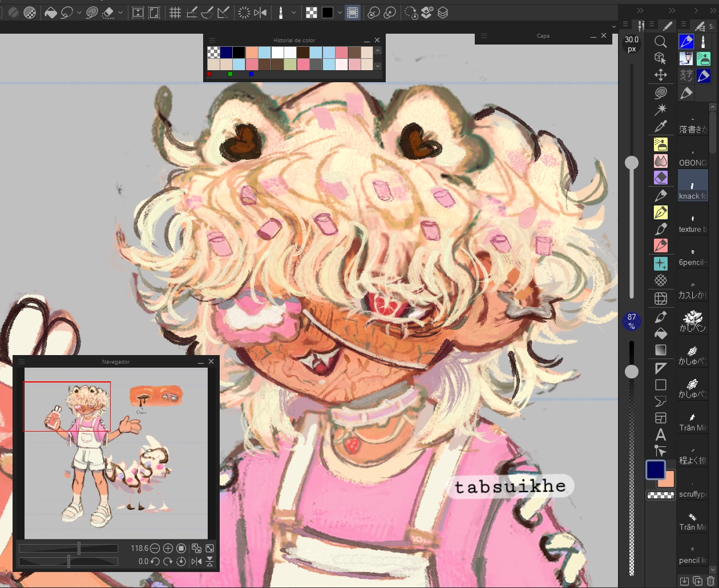Image resolution: width=719 pixels, height=588 pixels.
Task: Open the eraser dropdown arrow in command bar
Action: [x=120, y=13]
